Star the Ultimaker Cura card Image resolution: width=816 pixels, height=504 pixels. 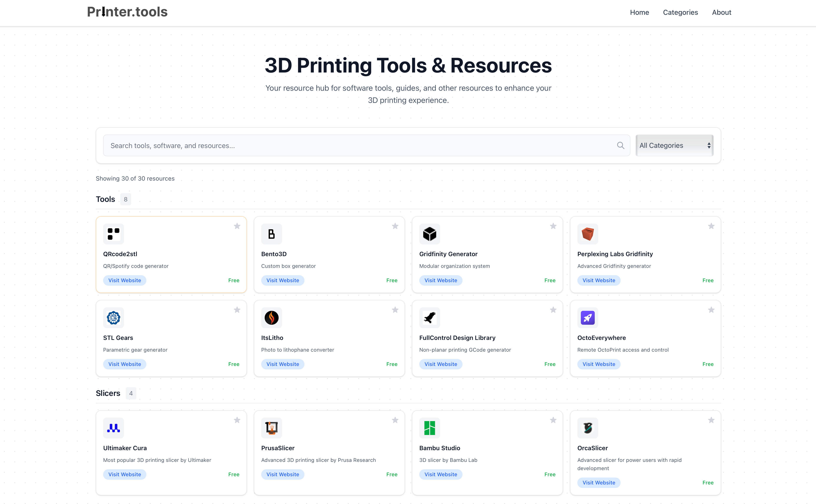[x=237, y=420]
